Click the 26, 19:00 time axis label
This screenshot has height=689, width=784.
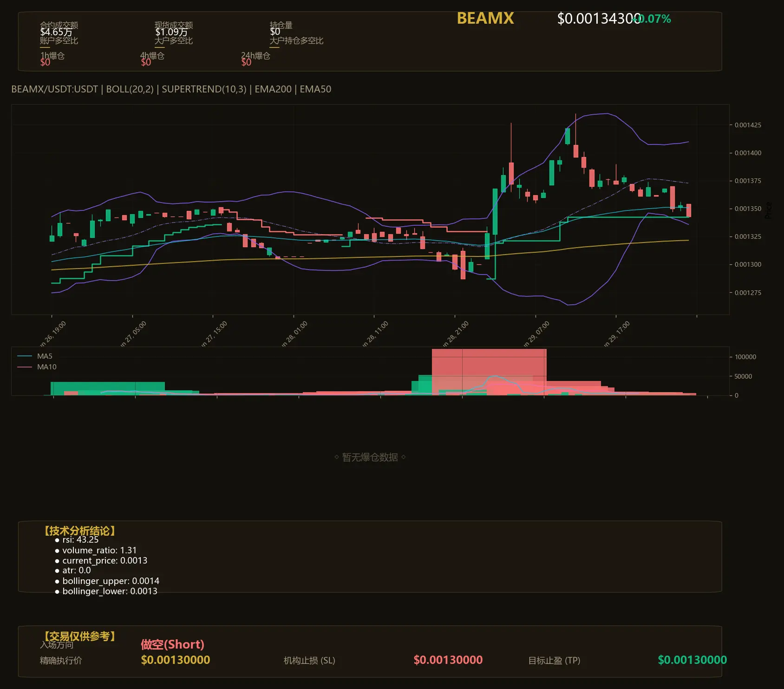[53, 334]
